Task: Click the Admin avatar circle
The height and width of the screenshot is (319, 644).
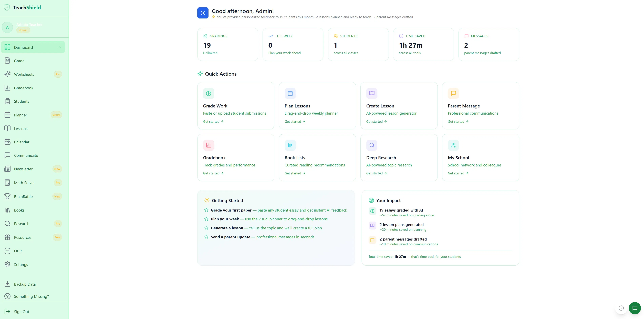Action: pos(7,27)
